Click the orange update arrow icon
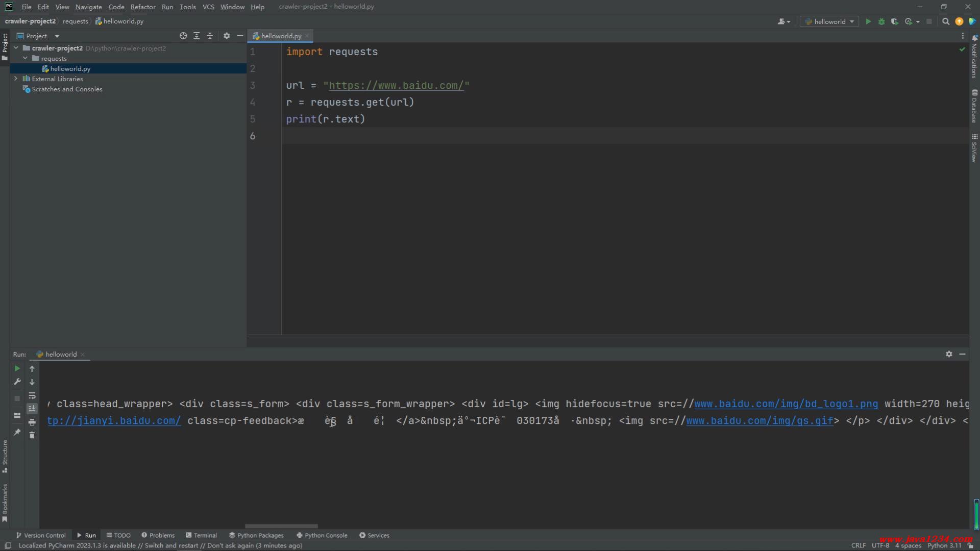The image size is (980, 551). tap(959, 21)
